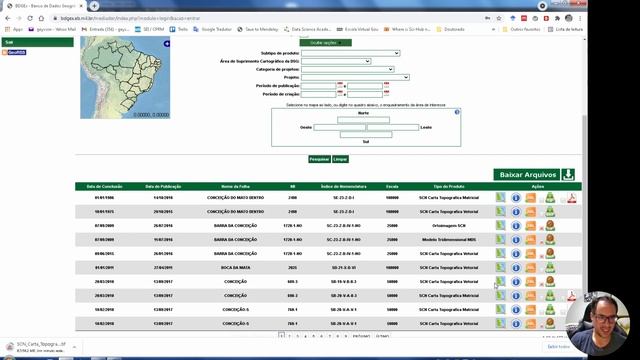Image resolution: width=640 pixels, height=360 pixels.
Task: Show info for Modelo Tridimensional MDS row
Action: (516, 240)
